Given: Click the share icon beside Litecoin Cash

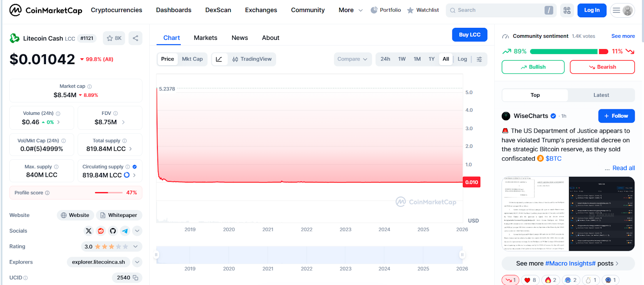Looking at the screenshot, I should click(x=135, y=38).
